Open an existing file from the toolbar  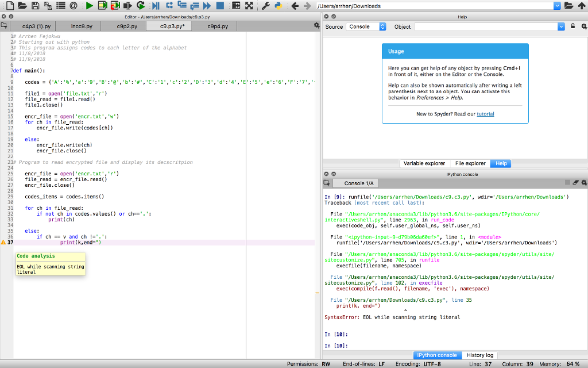[x=22, y=6]
